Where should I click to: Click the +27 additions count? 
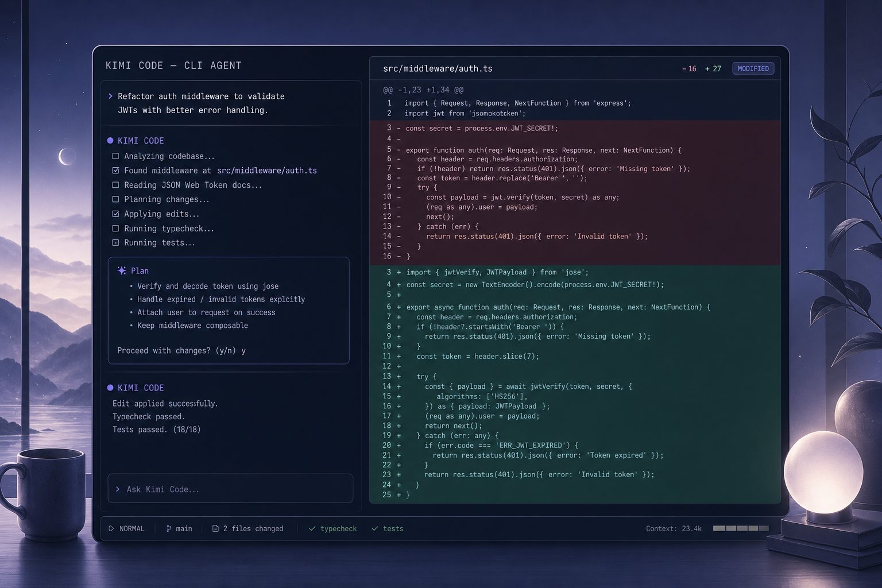click(713, 68)
